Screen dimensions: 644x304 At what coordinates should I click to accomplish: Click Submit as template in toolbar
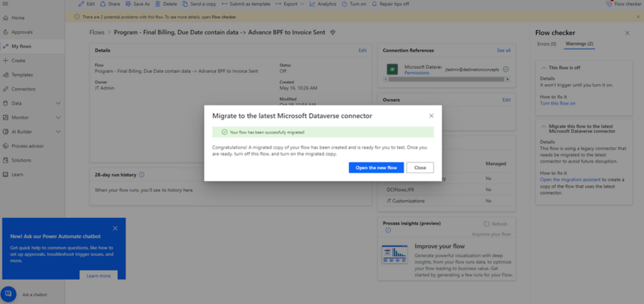tap(246, 4)
